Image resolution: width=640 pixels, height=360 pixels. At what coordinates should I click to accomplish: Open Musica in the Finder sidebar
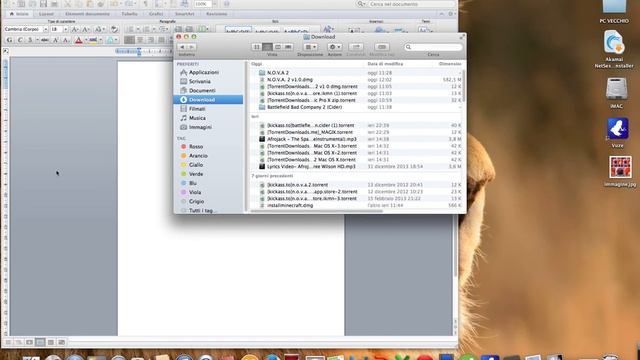pyautogui.click(x=197, y=118)
